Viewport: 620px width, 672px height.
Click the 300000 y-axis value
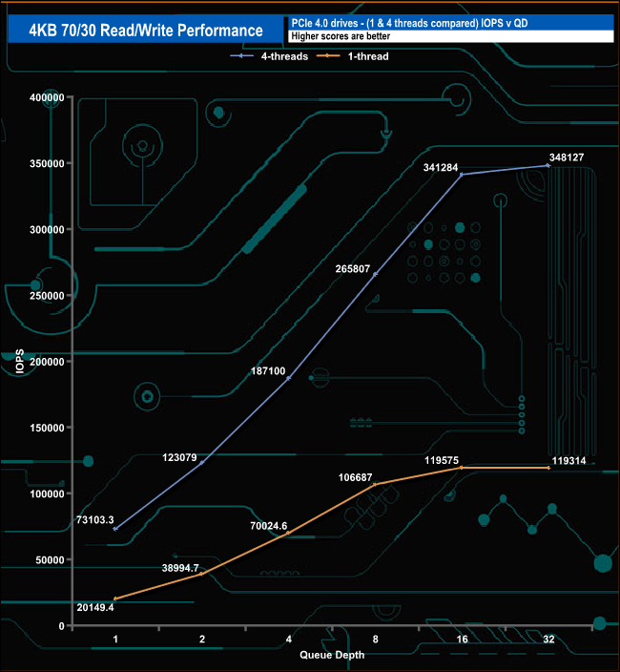coord(47,229)
